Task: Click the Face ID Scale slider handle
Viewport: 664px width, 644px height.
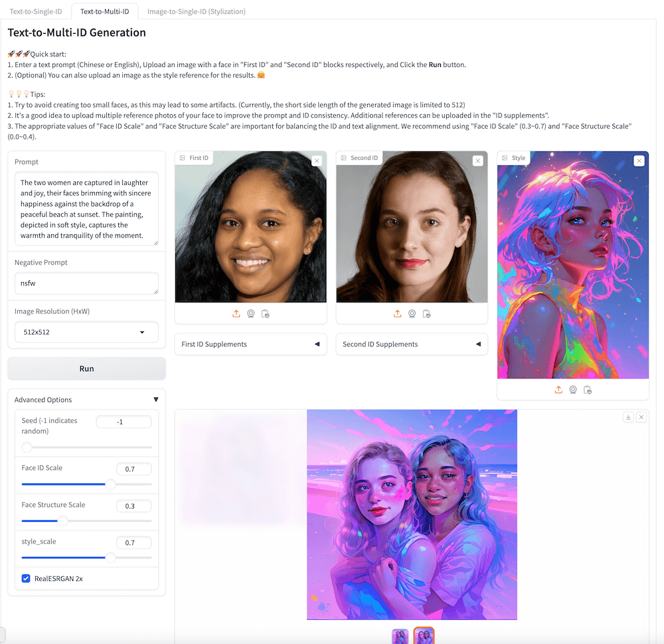Action: coord(111,484)
